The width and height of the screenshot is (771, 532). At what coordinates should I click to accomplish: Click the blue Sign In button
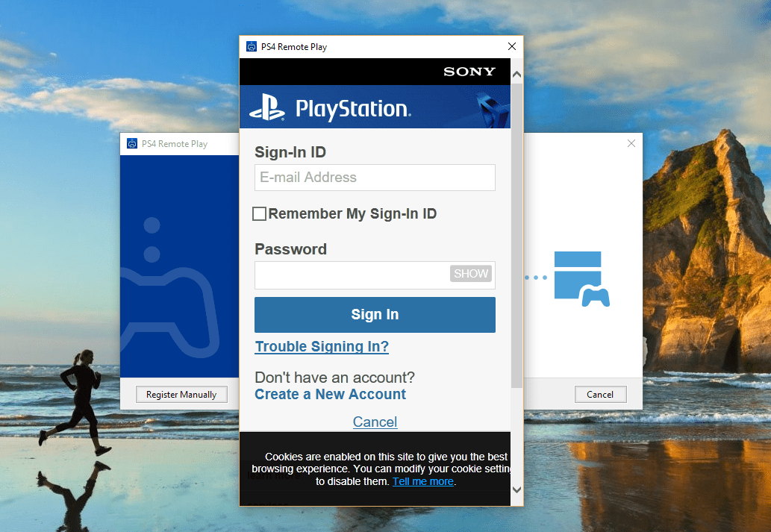pyautogui.click(x=375, y=315)
